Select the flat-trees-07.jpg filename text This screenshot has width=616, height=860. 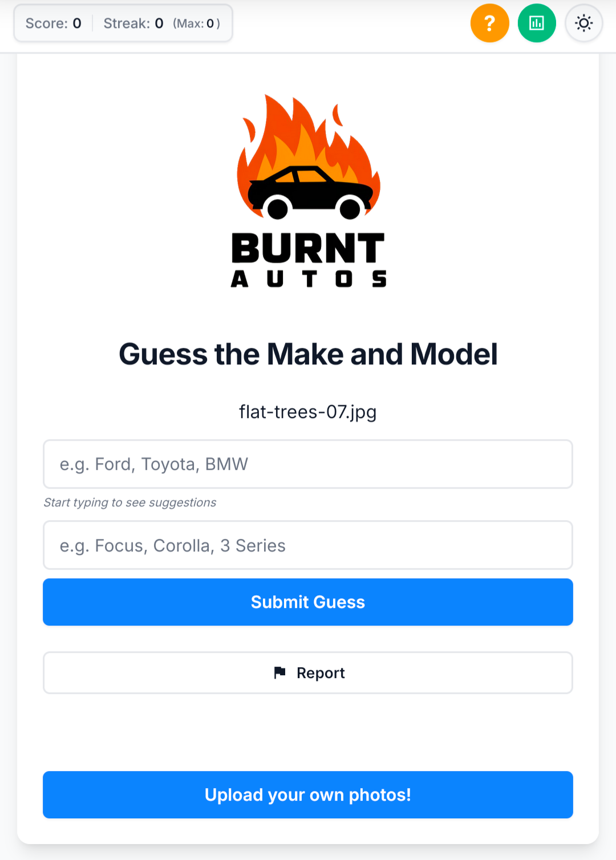[x=308, y=412]
